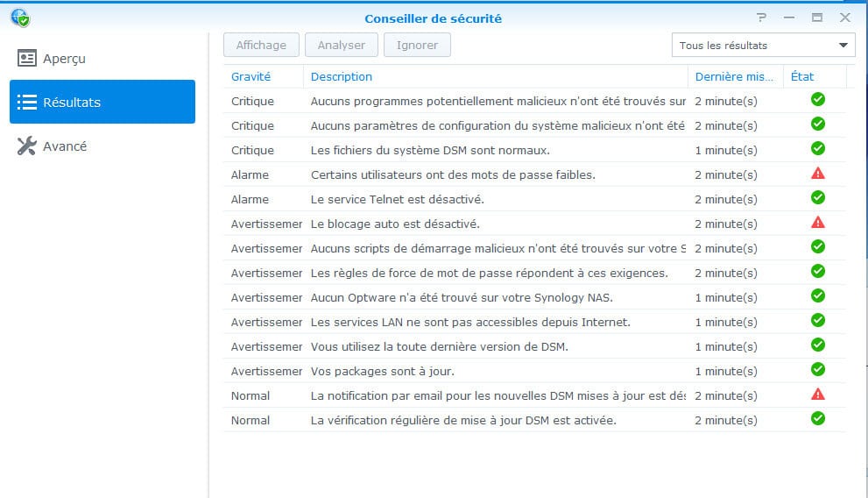Select row 'Aucun Optware n'a été trouvé'
Viewport: 868px width, 498px height.
point(535,297)
